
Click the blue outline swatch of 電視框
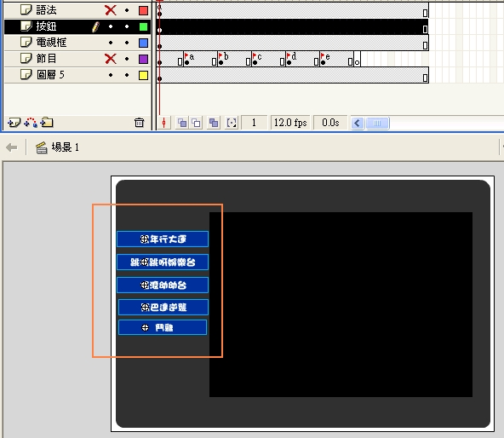pyautogui.click(x=143, y=43)
